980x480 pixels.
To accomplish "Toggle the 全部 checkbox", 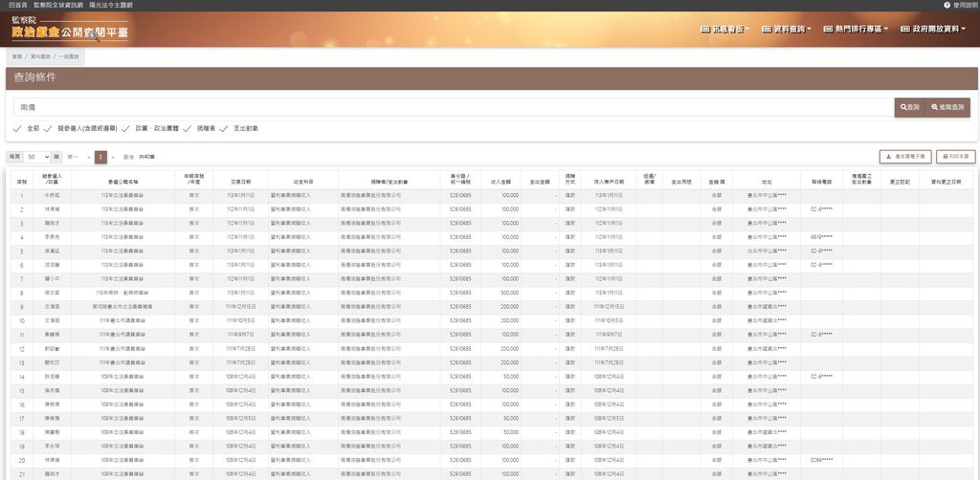I will pyautogui.click(x=17, y=128).
